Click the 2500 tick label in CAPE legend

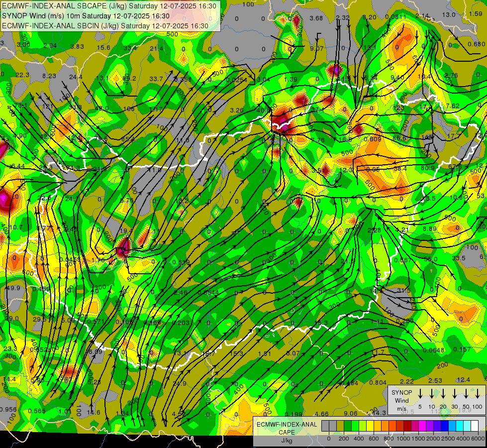448,439
